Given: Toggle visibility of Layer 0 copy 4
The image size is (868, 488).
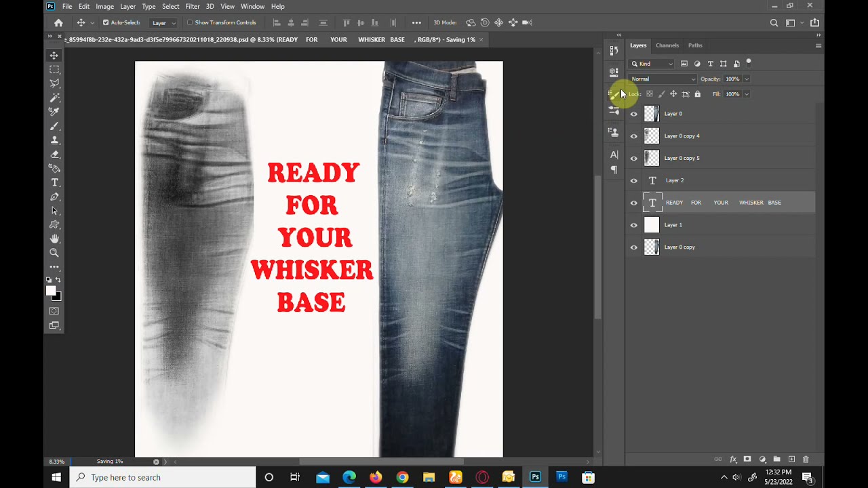Looking at the screenshot, I should click(634, 136).
